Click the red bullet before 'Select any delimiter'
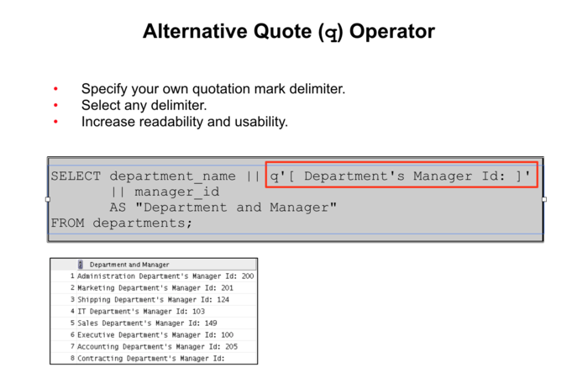 pyautogui.click(x=55, y=105)
